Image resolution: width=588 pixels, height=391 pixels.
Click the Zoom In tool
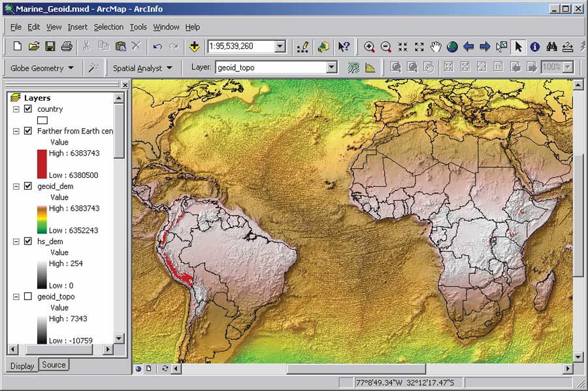tap(370, 46)
